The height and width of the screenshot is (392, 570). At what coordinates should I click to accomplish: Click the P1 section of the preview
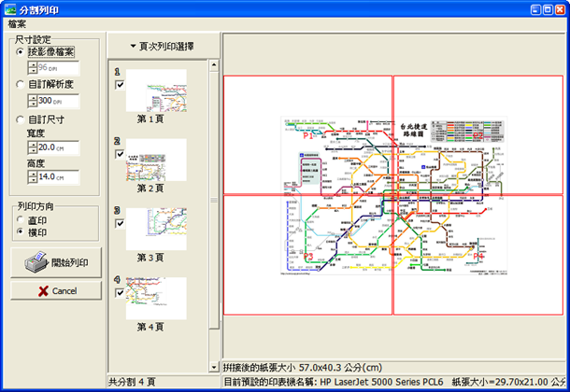tap(307, 134)
